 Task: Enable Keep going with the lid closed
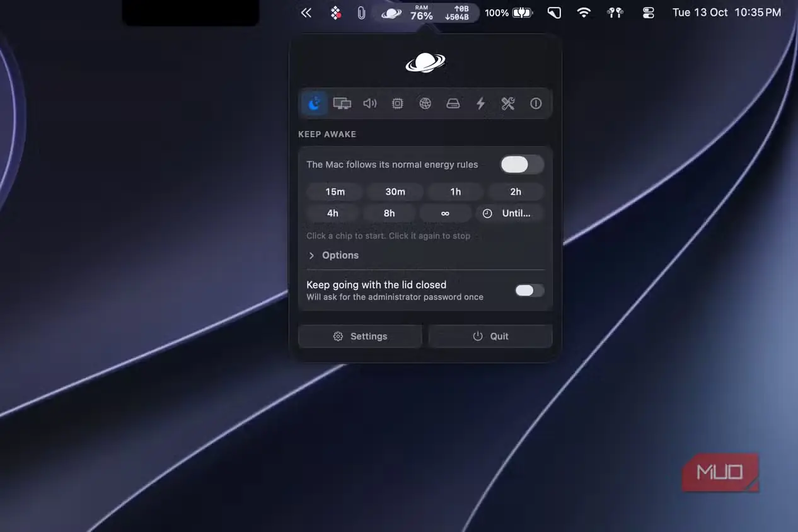(529, 290)
